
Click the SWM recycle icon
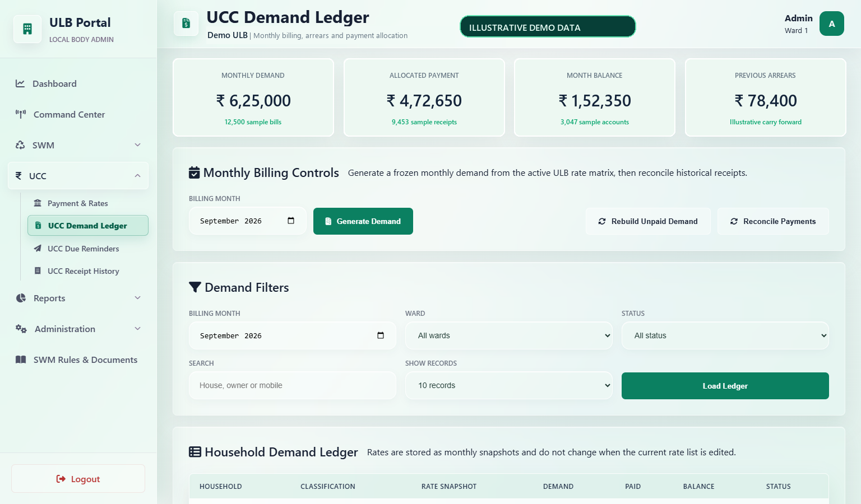pos(20,145)
